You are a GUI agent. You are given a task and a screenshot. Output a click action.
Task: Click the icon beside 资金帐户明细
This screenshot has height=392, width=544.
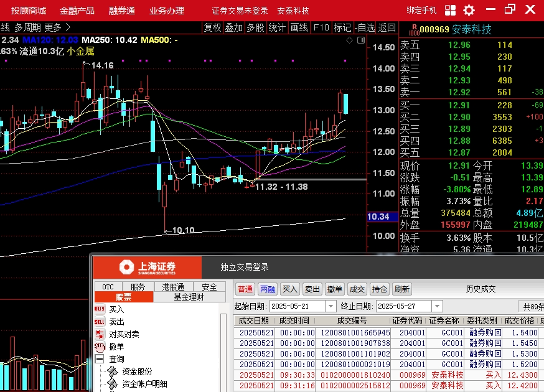tap(113, 384)
